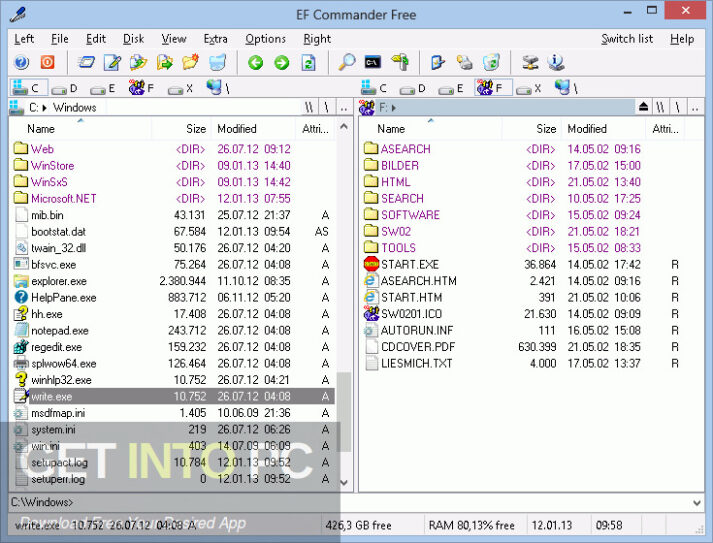713x543 pixels.
Task: Go to root directory in left panel
Action: [326, 108]
